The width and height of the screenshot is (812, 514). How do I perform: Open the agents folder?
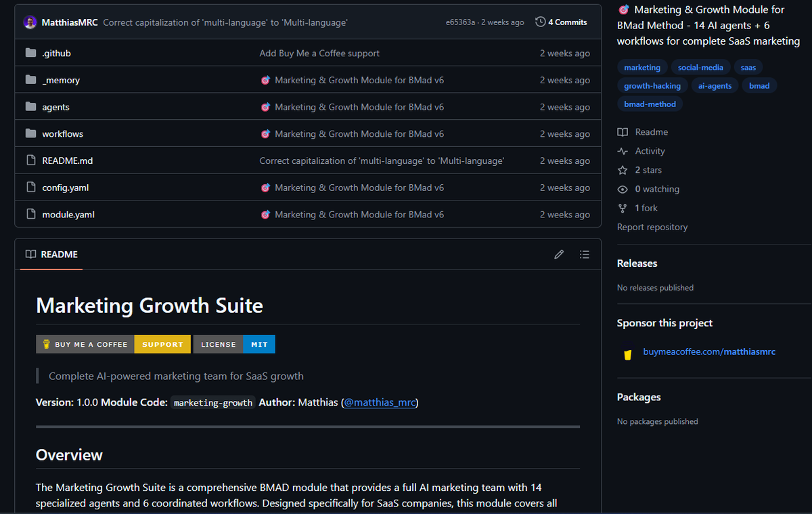click(55, 107)
